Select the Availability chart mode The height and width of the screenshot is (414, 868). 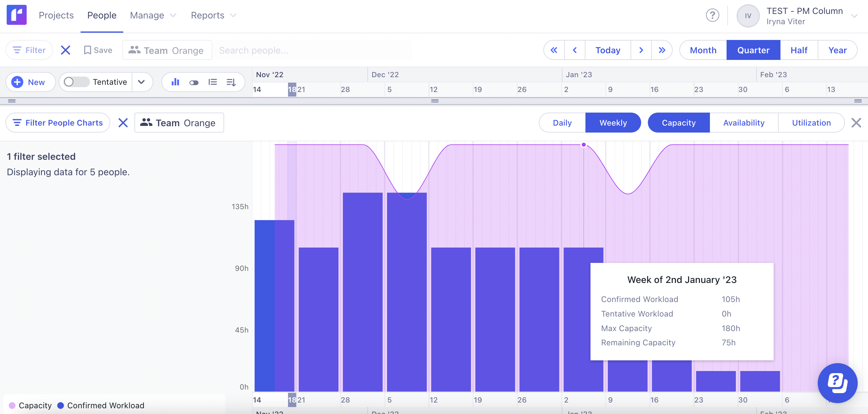tap(744, 123)
